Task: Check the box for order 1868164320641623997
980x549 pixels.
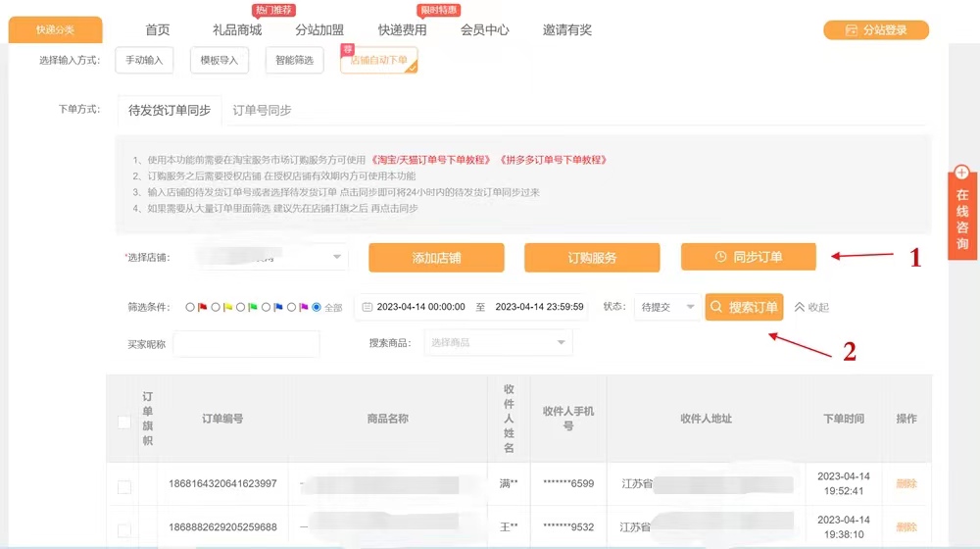Action: pyautogui.click(x=124, y=487)
